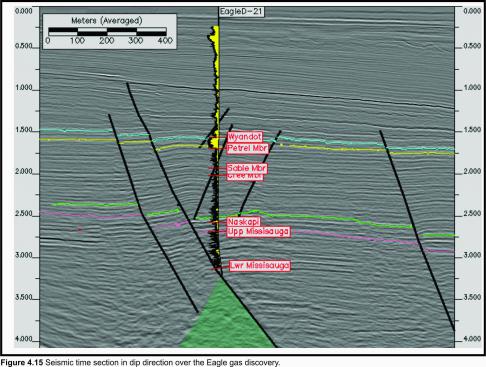Screen dimensions: 486x367
Task: Click the 4.000 tick on left time axis
Action: 24,339
